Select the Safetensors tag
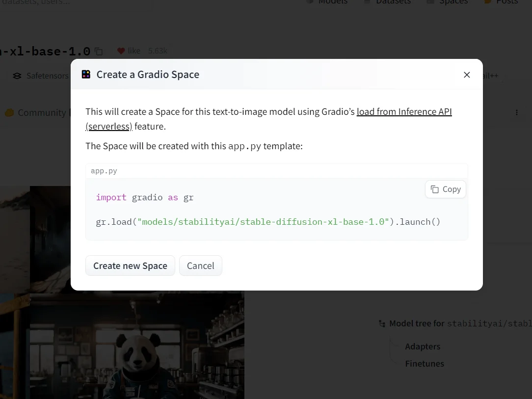Screen dimensions: 532x399 click(x=41, y=76)
